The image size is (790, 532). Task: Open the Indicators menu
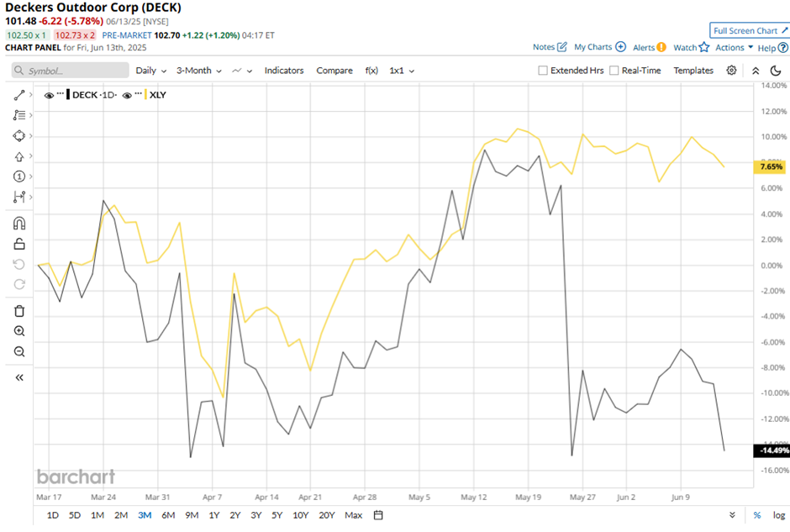coord(284,71)
